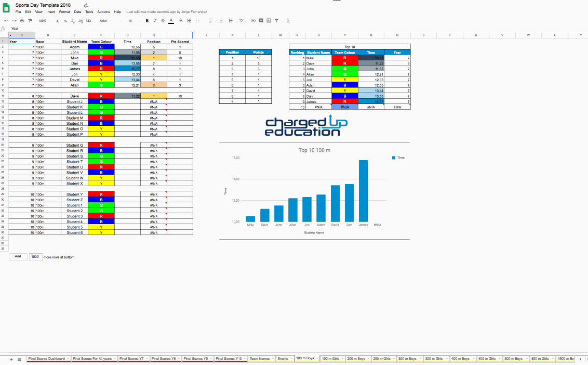Format as percent
The width and height of the screenshot is (588, 365).
(x=65, y=21)
